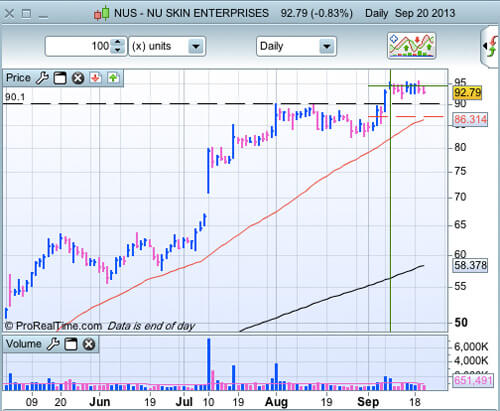Click the Jun label on time axis
This screenshot has width=500, height=411.
point(100,402)
